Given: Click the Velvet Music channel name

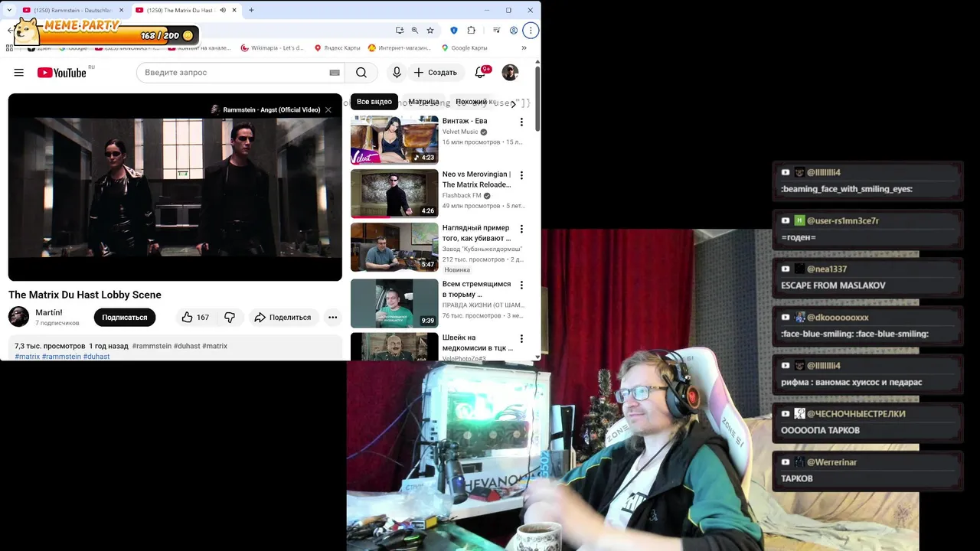Looking at the screenshot, I should pos(460,132).
